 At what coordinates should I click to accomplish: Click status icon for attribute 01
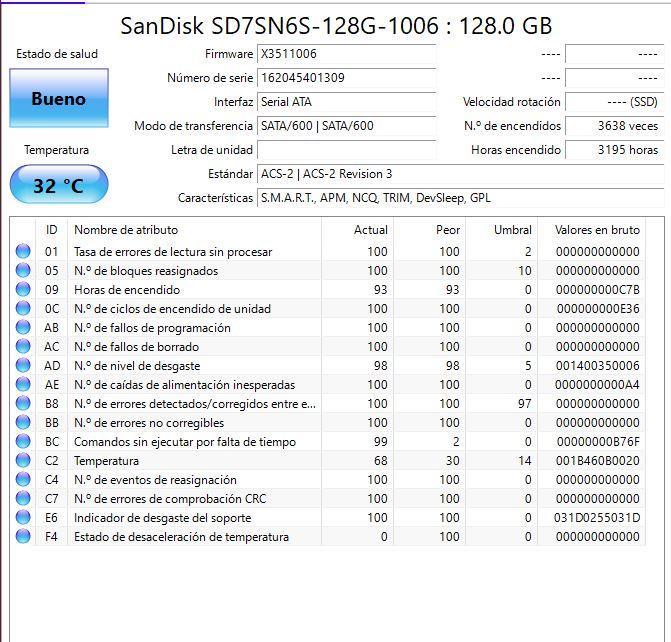[23, 251]
